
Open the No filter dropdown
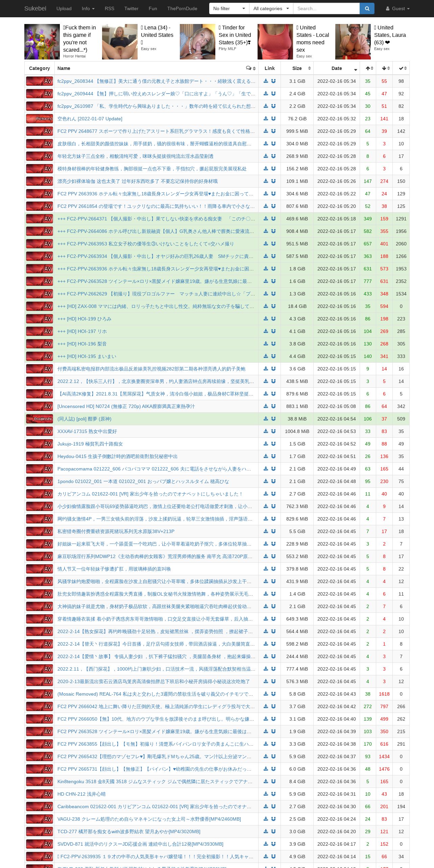tap(229, 8)
